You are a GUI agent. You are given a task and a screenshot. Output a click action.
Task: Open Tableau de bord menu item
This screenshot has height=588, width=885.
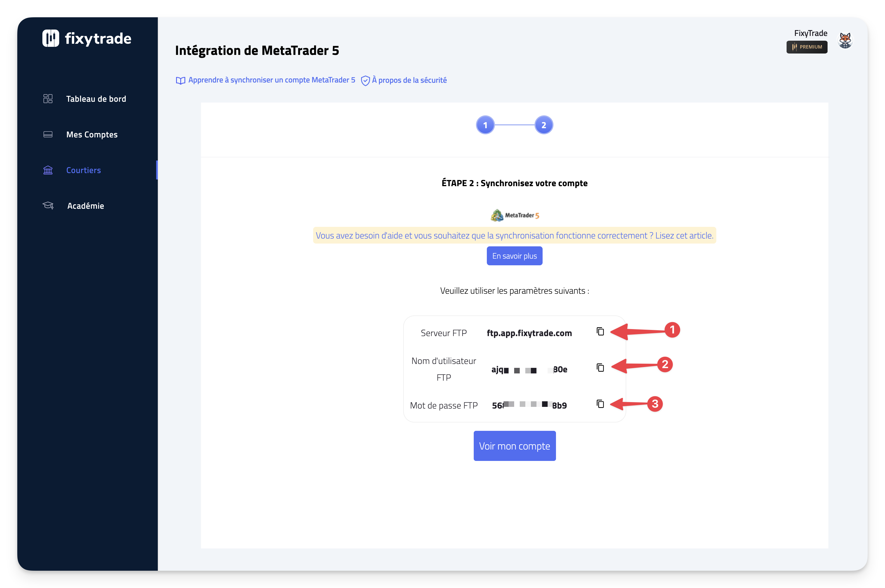pyautogui.click(x=96, y=99)
